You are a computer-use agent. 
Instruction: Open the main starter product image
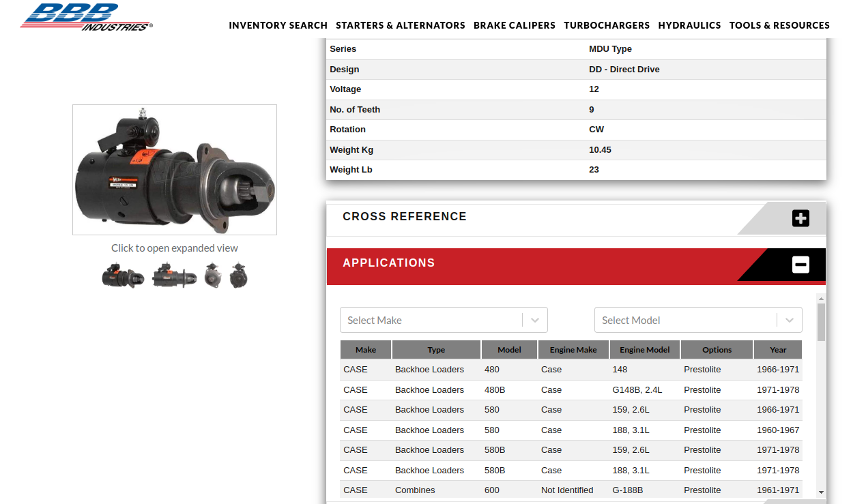tap(175, 170)
